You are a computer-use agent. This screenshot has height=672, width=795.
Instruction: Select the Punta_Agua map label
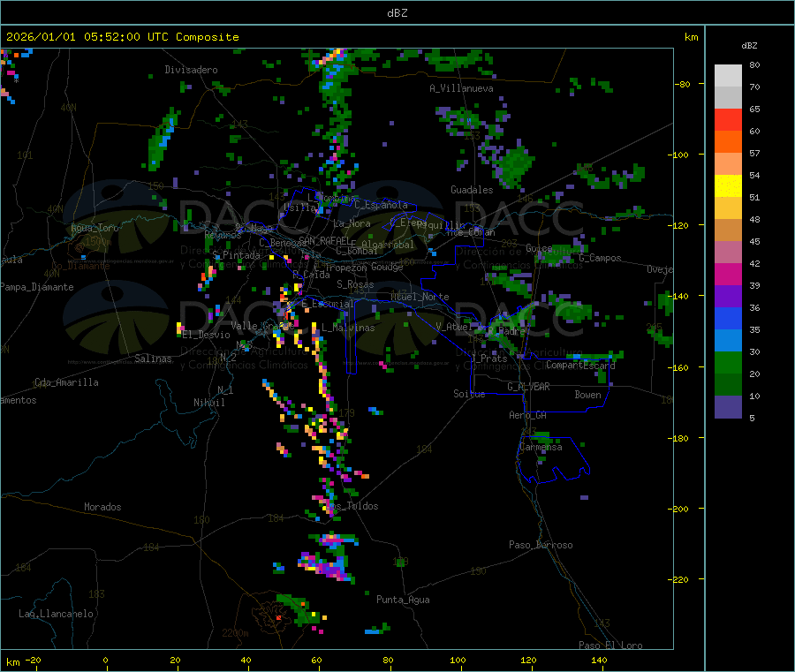click(x=403, y=600)
